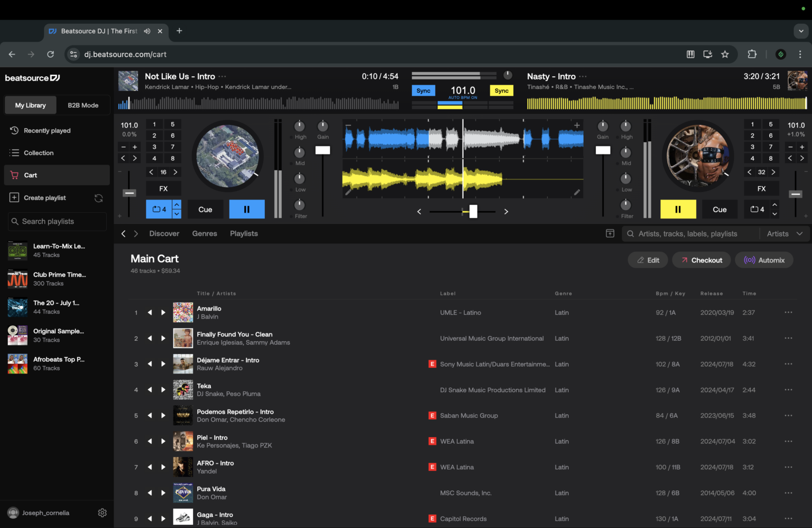This screenshot has width=812, height=528.
Task: Open the Playlists tab in the browser panel
Action: pyautogui.click(x=244, y=233)
